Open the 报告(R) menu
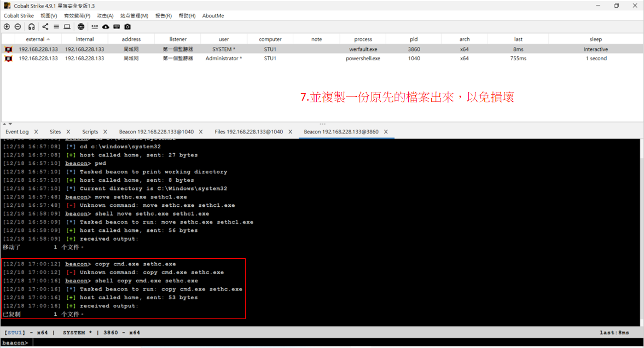Image resolution: width=644 pixels, height=348 pixels. 164,16
